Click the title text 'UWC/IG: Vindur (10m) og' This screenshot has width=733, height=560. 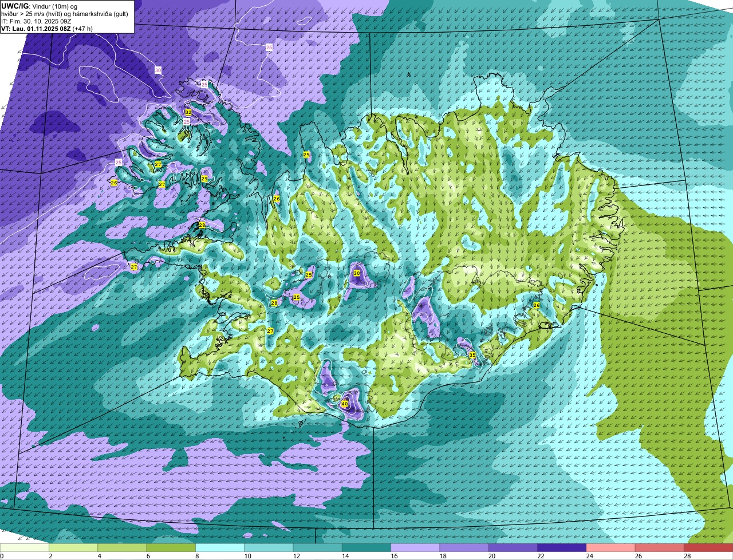pyautogui.click(x=40, y=6)
